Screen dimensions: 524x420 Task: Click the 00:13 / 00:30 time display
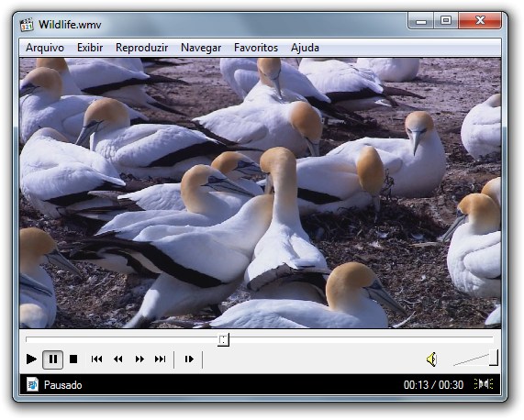click(433, 385)
